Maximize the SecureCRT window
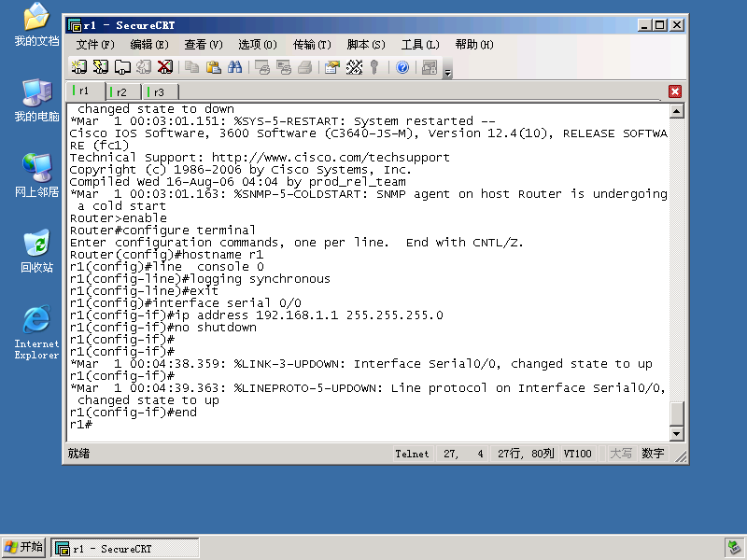The width and height of the screenshot is (747, 560). click(660, 25)
